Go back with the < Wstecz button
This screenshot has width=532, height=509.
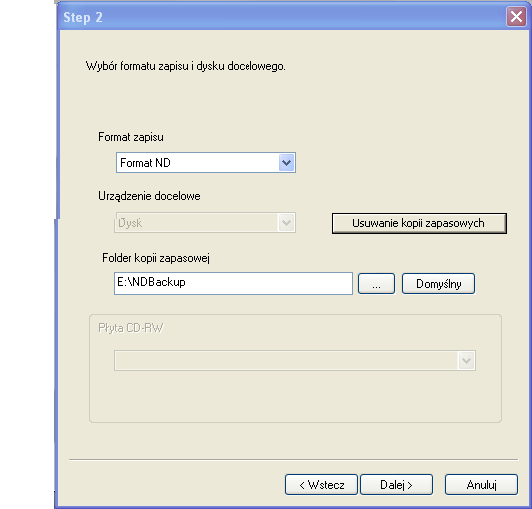321,485
